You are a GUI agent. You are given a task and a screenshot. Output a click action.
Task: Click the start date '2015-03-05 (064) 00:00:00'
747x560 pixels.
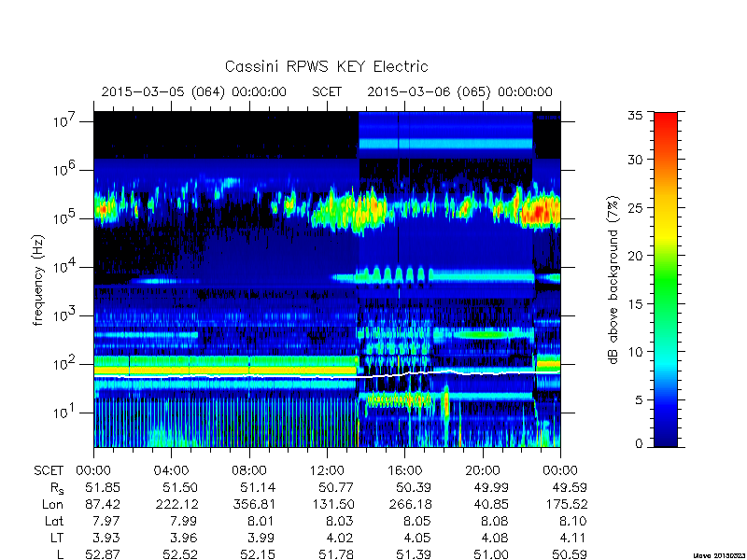pos(194,91)
